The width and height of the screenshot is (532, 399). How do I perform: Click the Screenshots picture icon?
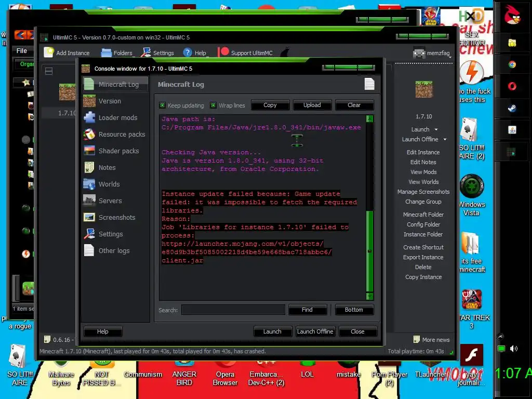tap(89, 218)
